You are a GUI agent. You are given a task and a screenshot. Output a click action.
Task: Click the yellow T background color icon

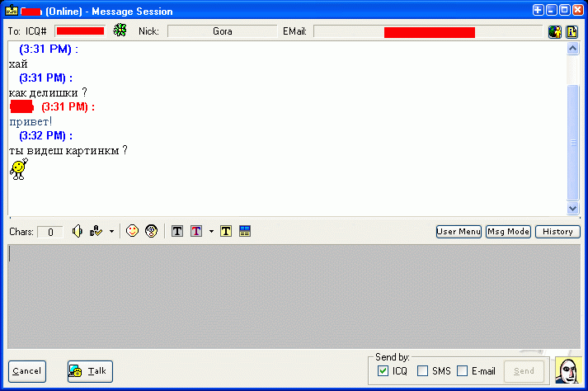(x=226, y=231)
